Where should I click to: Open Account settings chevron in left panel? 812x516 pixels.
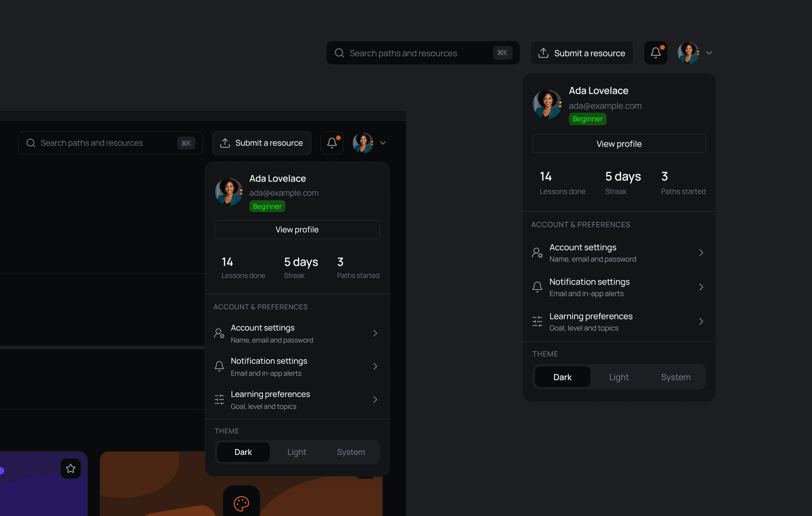tap(375, 333)
